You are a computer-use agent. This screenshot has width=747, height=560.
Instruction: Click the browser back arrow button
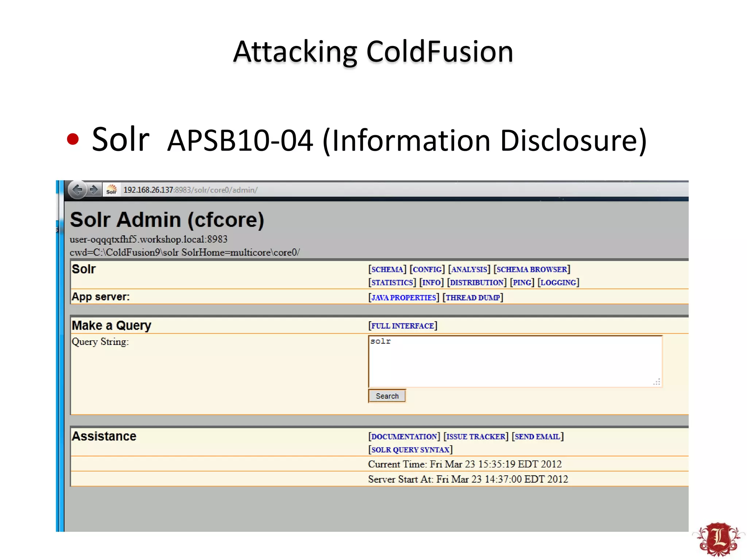pyautogui.click(x=78, y=190)
